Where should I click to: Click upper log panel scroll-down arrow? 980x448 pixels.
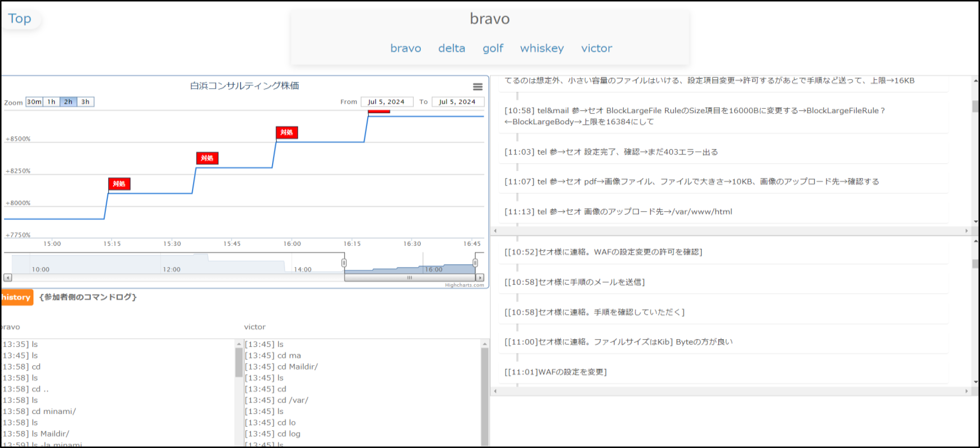pyautogui.click(x=975, y=221)
